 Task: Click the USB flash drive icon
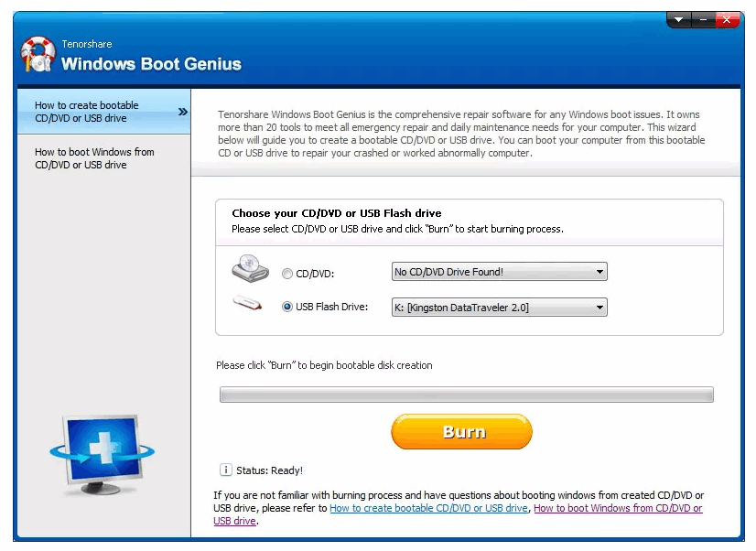[x=248, y=303]
